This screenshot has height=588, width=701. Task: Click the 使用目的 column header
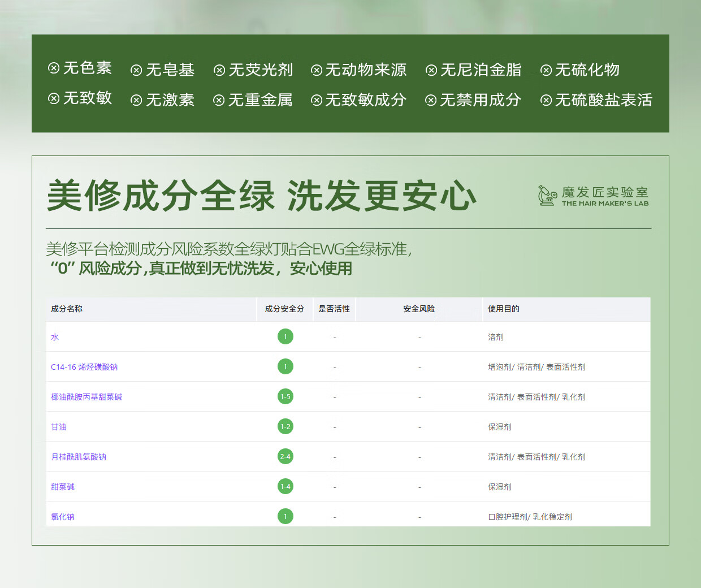pyautogui.click(x=504, y=309)
